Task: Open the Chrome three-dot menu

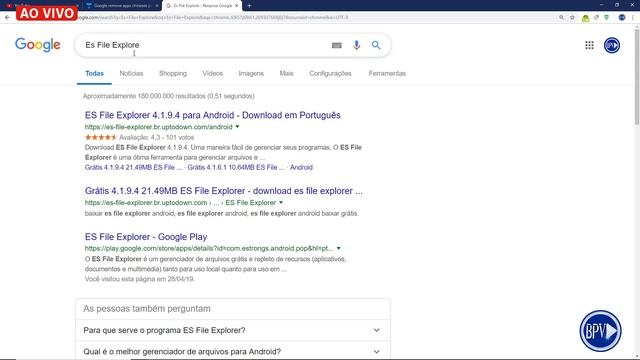Action: tap(633, 18)
